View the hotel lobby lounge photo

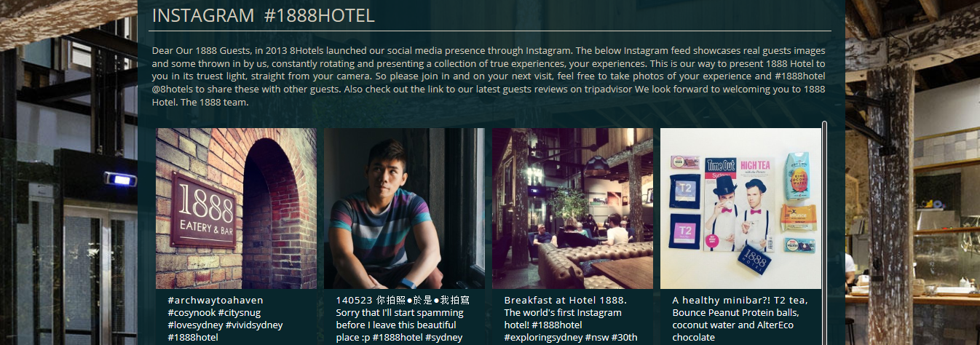click(x=572, y=208)
